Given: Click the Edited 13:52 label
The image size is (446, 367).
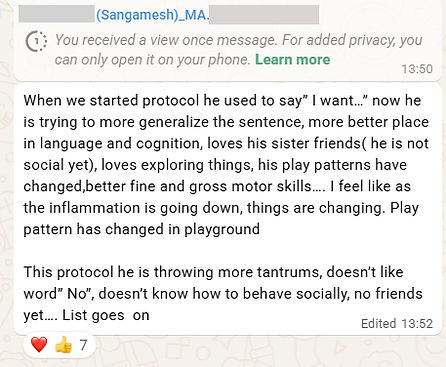Looking at the screenshot, I should [397, 323].
